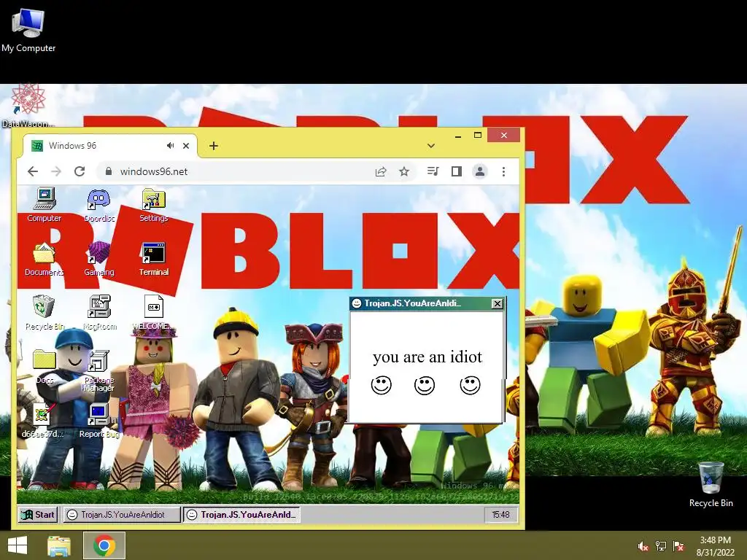
Task: Open the MsgRoom icon
Action: (99, 314)
